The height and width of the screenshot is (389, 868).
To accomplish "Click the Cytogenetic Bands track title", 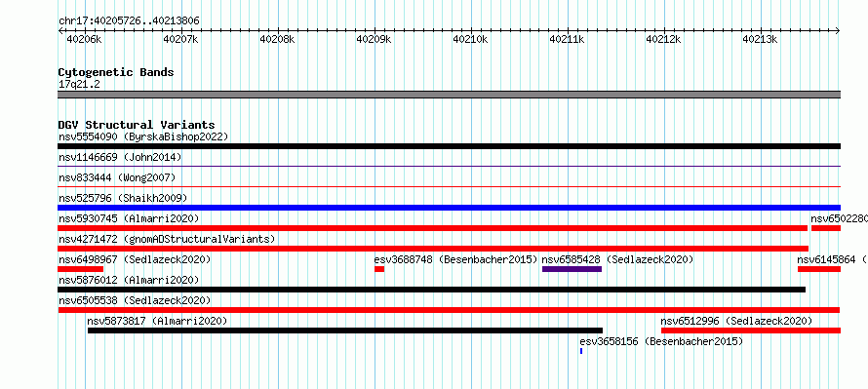I will (x=116, y=72).
